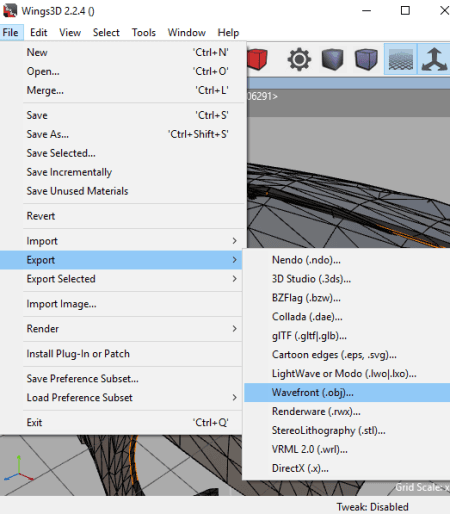The width and height of the screenshot is (450, 514).
Task: Choose Merge... menu entry
Action: tap(123, 90)
